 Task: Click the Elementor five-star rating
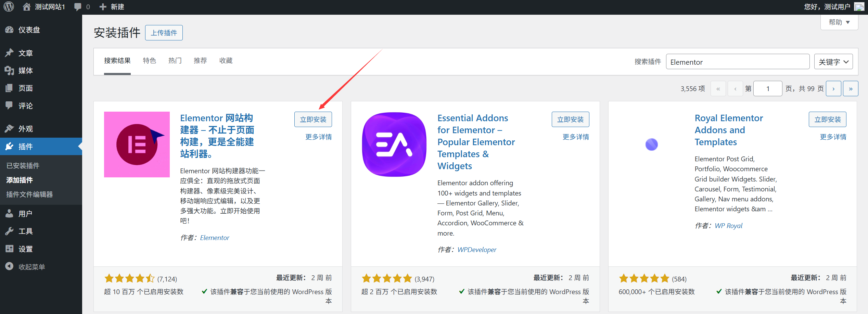click(x=130, y=278)
